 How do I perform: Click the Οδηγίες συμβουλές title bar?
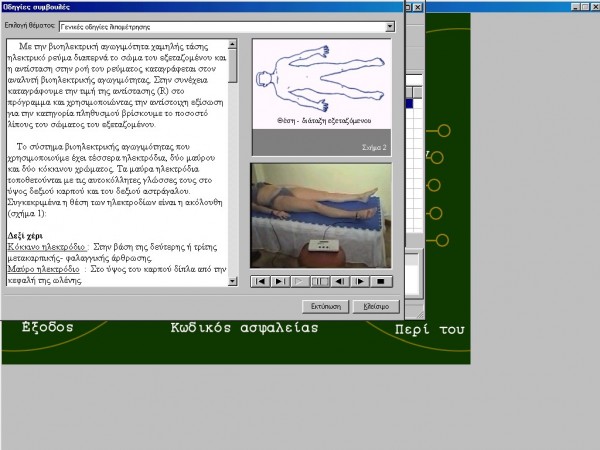(203, 7)
